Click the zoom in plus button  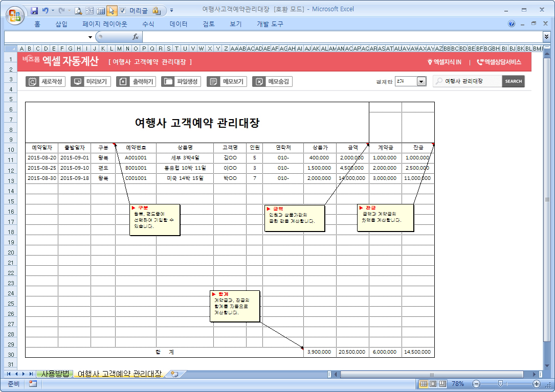click(537, 384)
